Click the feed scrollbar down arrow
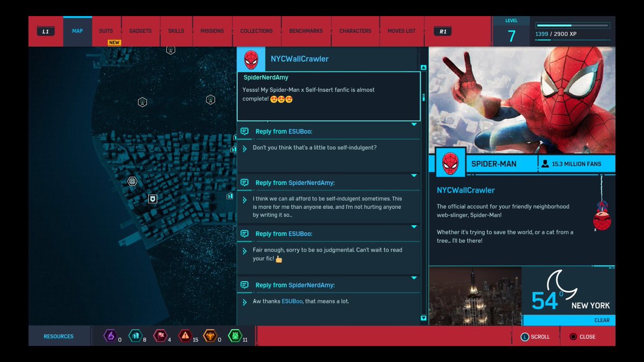644x362 pixels. click(x=423, y=319)
